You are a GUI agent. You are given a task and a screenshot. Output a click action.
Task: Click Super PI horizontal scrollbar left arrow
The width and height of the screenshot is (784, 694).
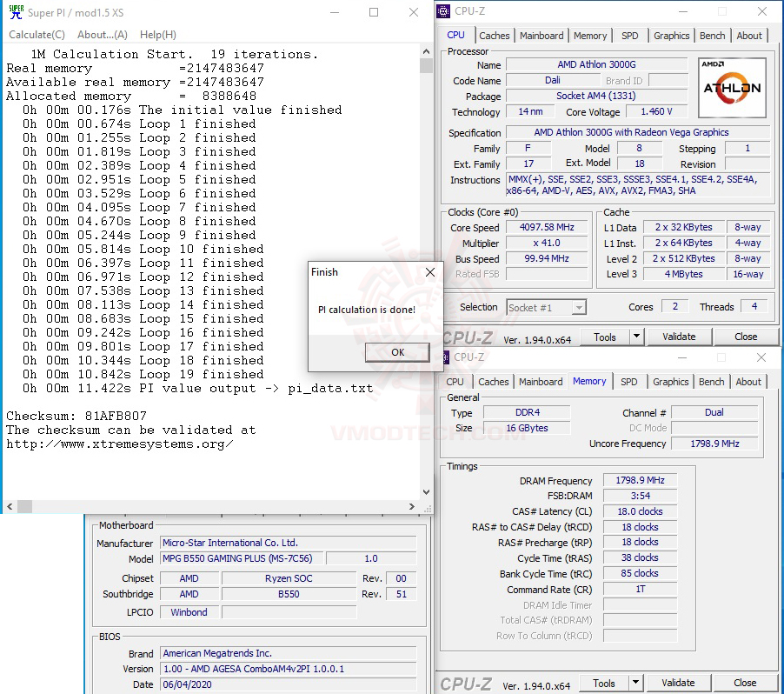point(10,507)
